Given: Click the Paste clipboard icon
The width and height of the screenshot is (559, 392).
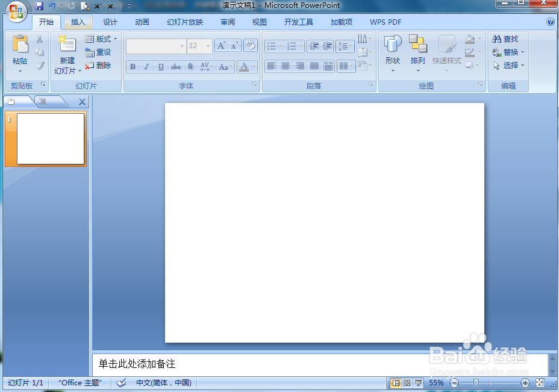Looking at the screenshot, I should (x=20, y=44).
